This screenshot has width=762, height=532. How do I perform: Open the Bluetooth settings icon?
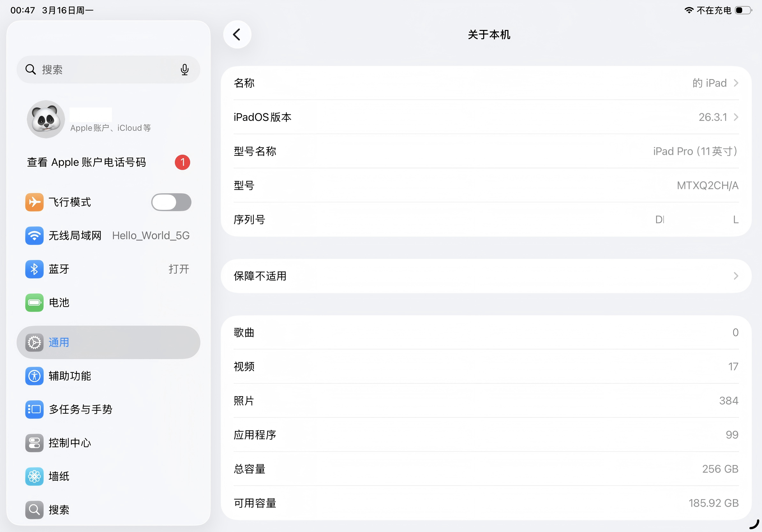[x=34, y=269]
